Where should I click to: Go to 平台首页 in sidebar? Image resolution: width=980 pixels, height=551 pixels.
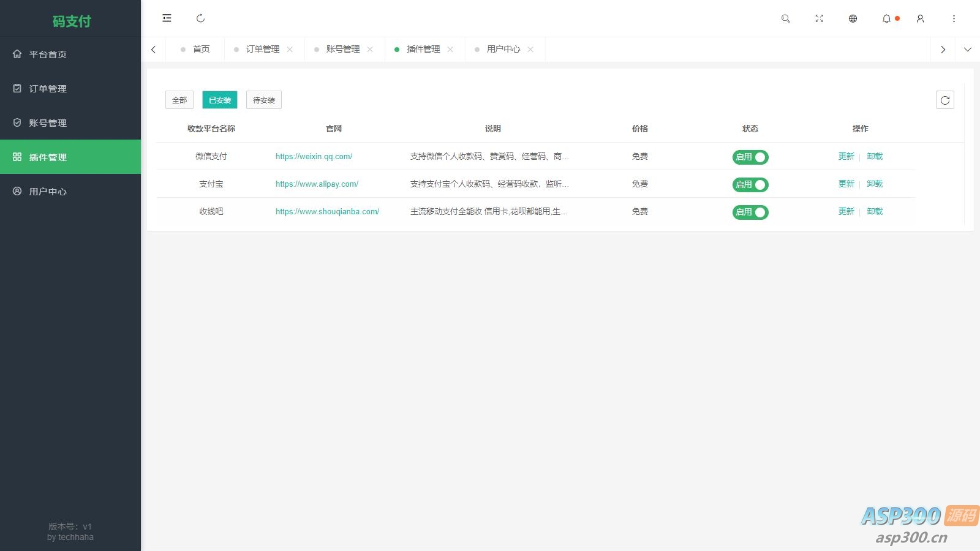(70, 54)
